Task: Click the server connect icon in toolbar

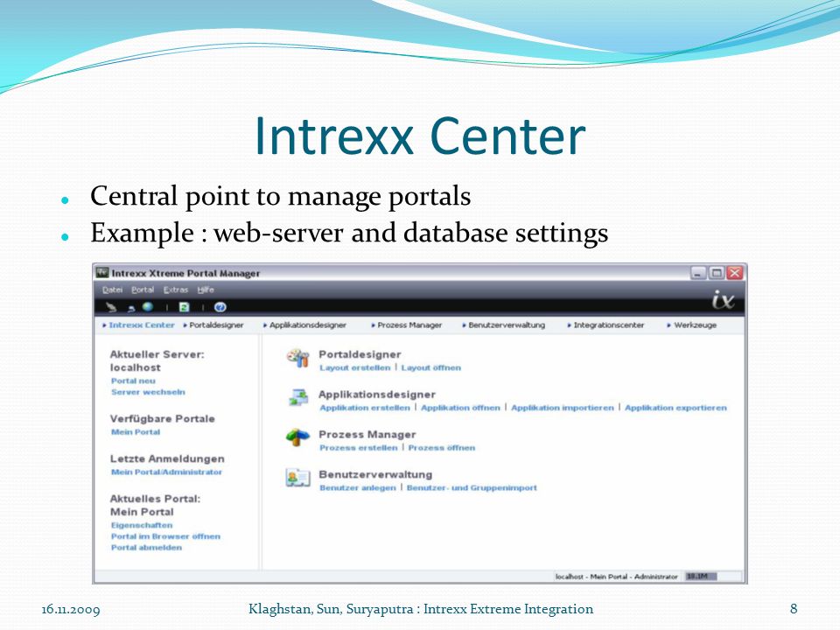Action: coord(111,307)
